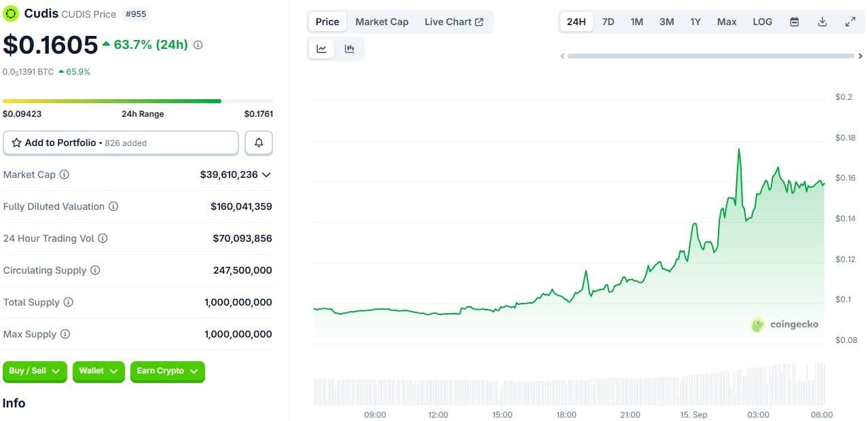The width and height of the screenshot is (868, 421).
Task: Click the price alert bell icon
Action: pyautogui.click(x=258, y=143)
